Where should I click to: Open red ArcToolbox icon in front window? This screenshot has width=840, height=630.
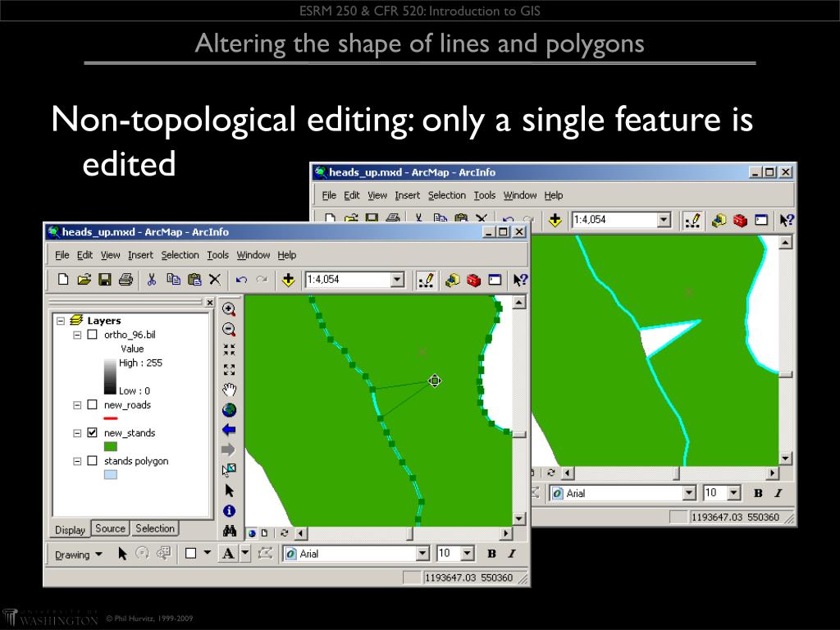(473, 281)
